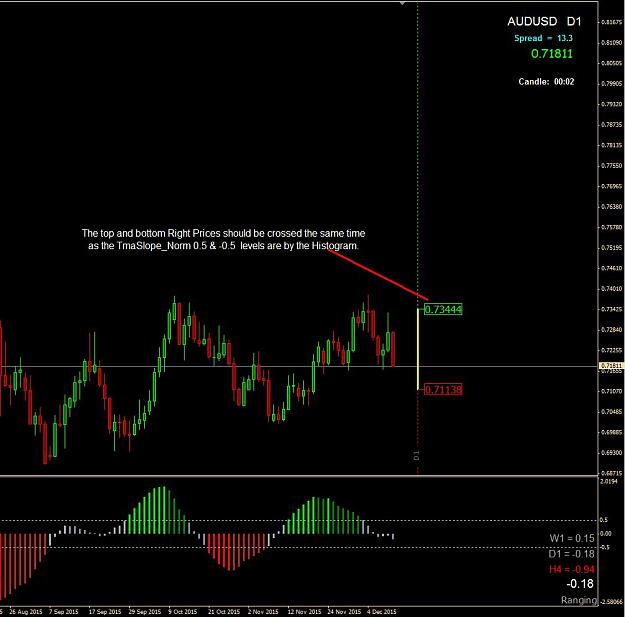Click the 0.69300 price axis label
The height and width of the screenshot is (617, 625).
tap(612, 453)
